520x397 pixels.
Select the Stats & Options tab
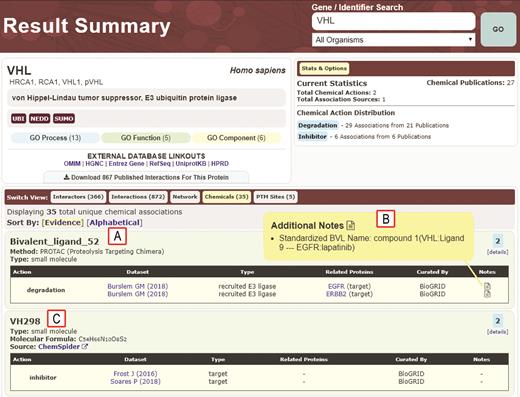[x=324, y=68]
